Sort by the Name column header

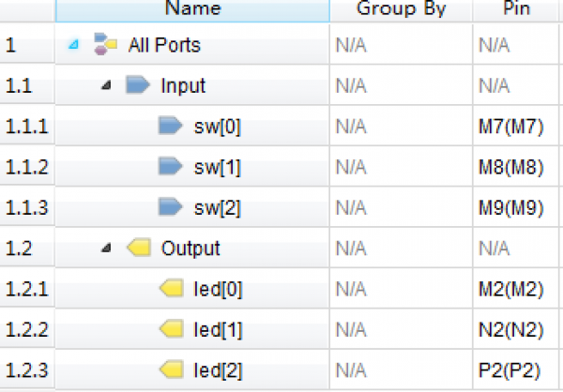pos(192,10)
